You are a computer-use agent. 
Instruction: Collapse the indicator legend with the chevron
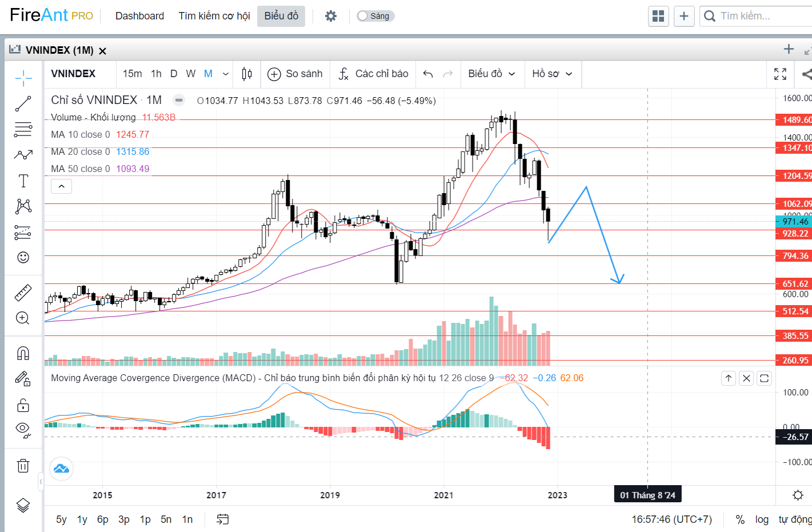(x=62, y=186)
